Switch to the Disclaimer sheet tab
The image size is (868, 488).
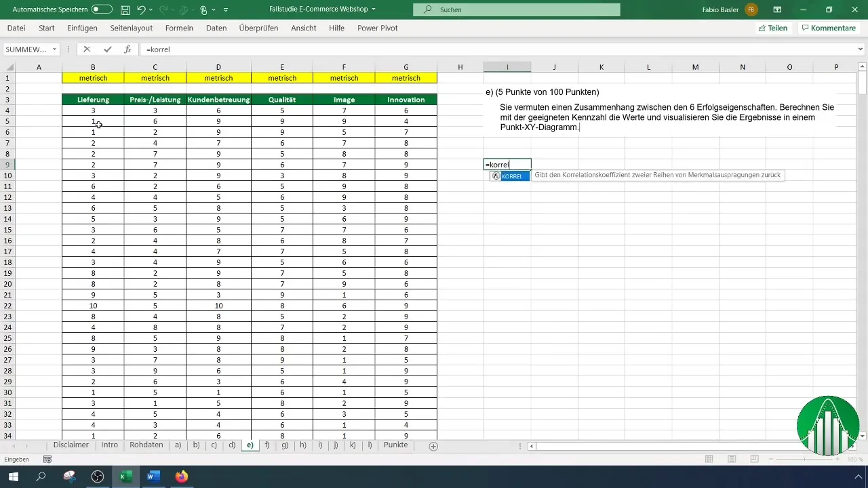71,445
